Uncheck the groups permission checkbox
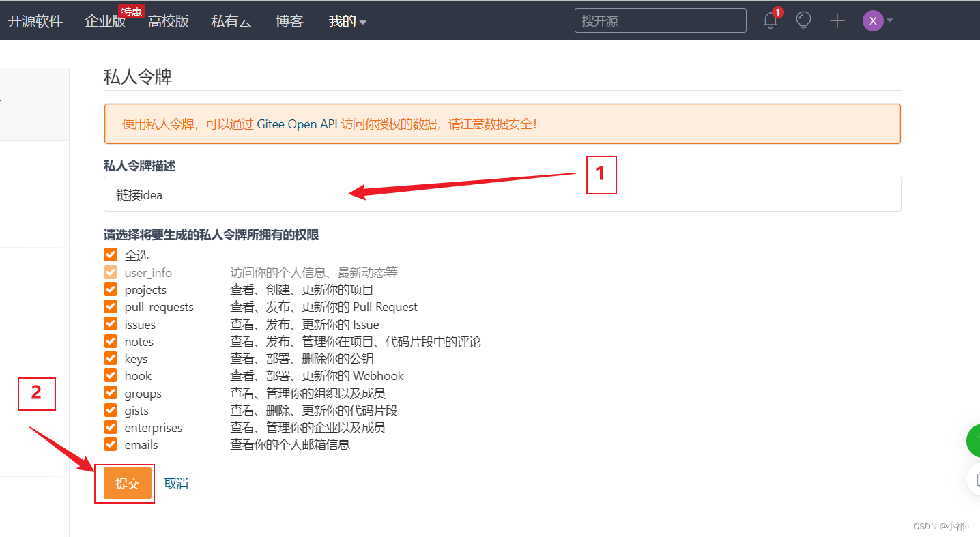The width and height of the screenshot is (980, 537). [111, 392]
